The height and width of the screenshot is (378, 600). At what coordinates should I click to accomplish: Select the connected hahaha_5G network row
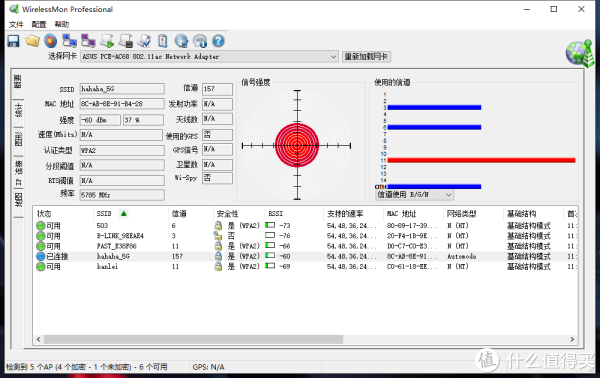pos(305,256)
